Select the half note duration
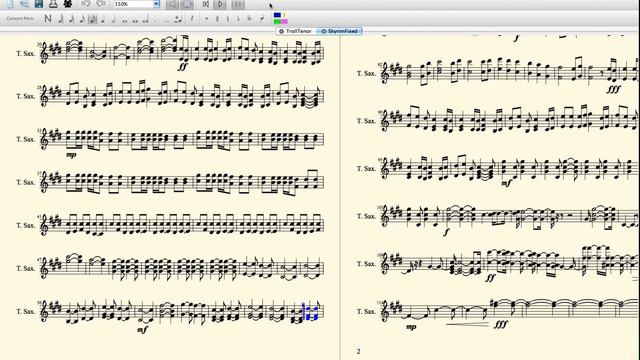 click(113, 18)
